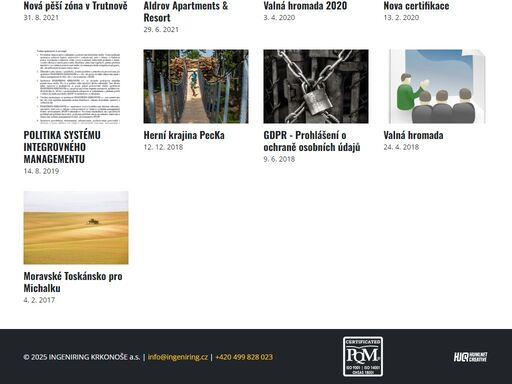Click the PQM certificated logo
The height and width of the screenshot is (384, 512).
[x=363, y=357]
